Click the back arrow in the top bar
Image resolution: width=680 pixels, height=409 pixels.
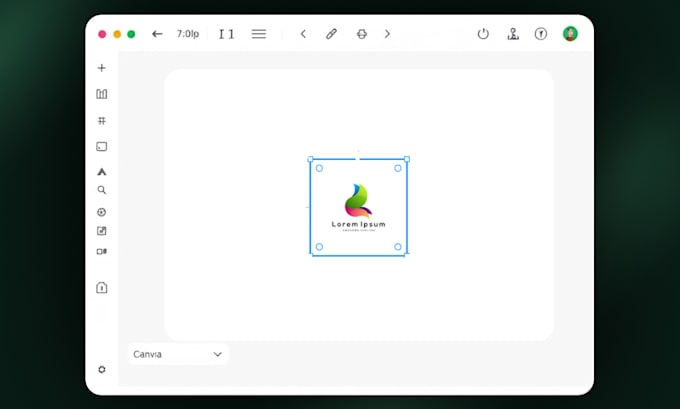(157, 34)
